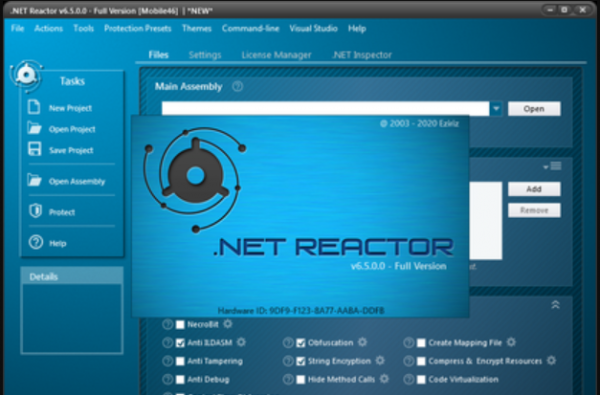Click help icon beside Anti Debug
Image resolution: width=600 pixels, height=395 pixels.
click(167, 379)
